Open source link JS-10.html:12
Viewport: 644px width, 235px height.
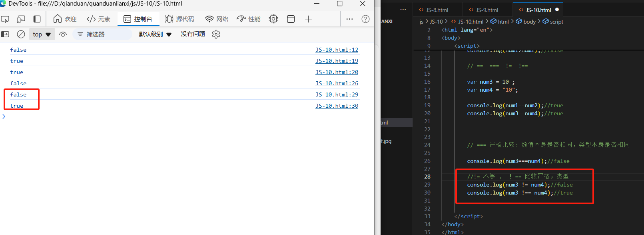pyautogui.click(x=337, y=50)
